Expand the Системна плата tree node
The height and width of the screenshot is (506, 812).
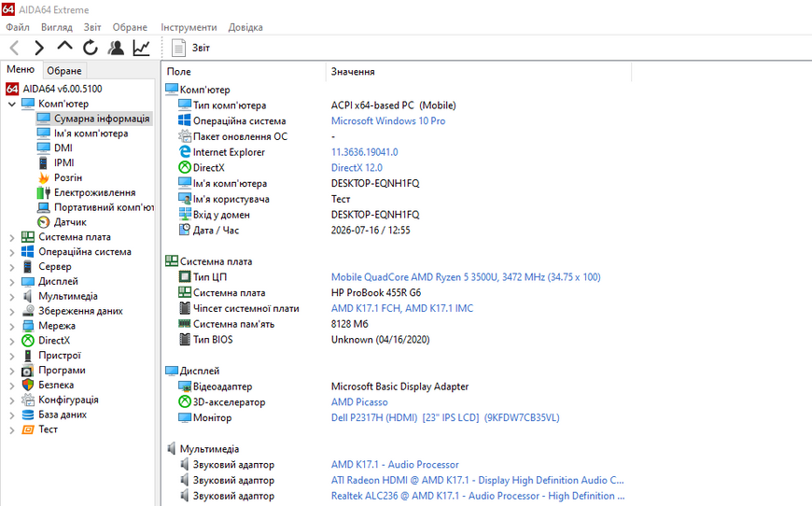(x=12, y=238)
